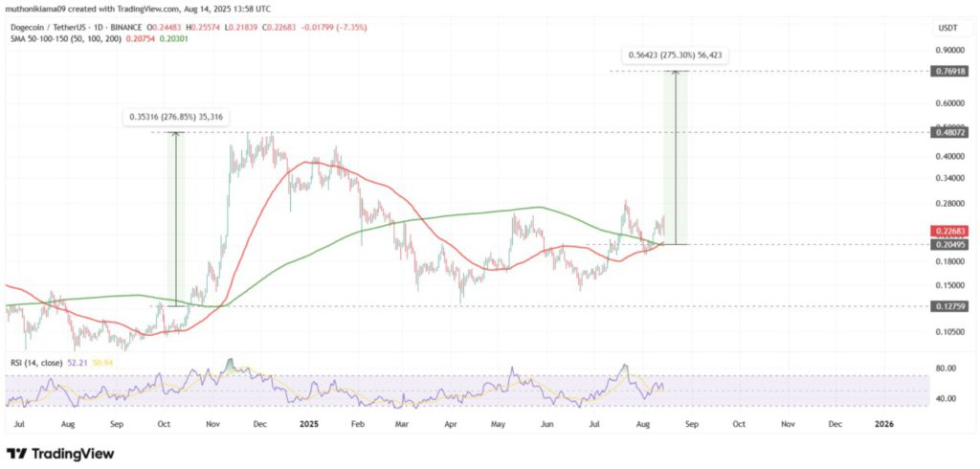This screenshot has height=469, width=980.
Task: Click the 2026 label on time axis
Action: click(x=885, y=421)
